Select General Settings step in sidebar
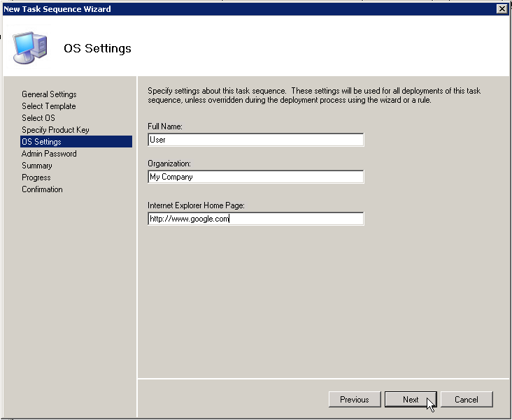 pyautogui.click(x=49, y=94)
